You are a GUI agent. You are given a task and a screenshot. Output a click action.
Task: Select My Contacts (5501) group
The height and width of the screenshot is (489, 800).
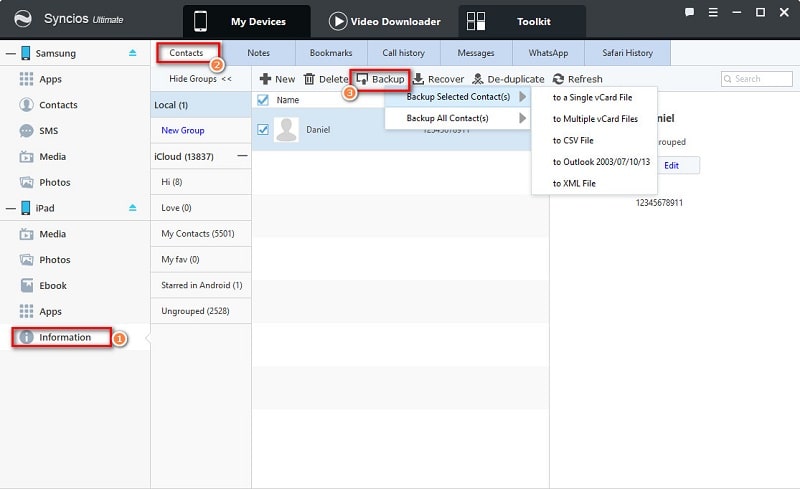tap(201, 233)
